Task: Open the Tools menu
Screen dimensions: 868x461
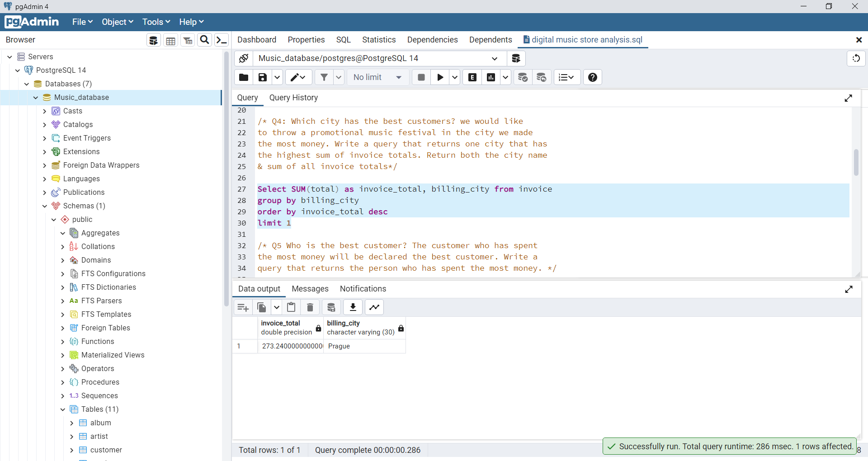Action: (156, 22)
